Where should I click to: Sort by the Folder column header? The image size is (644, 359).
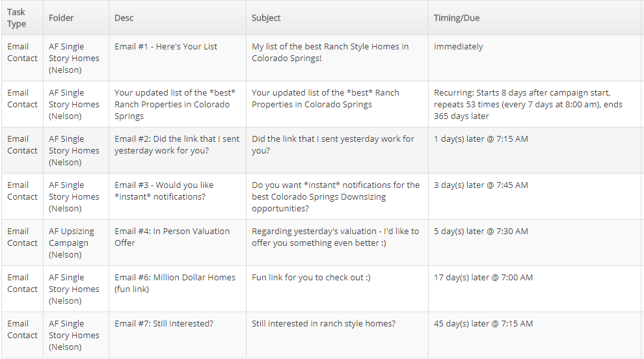tap(61, 18)
